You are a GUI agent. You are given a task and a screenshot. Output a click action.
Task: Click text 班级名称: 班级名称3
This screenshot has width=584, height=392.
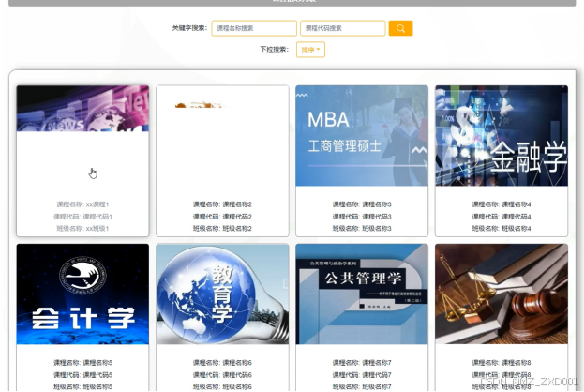[x=362, y=229]
